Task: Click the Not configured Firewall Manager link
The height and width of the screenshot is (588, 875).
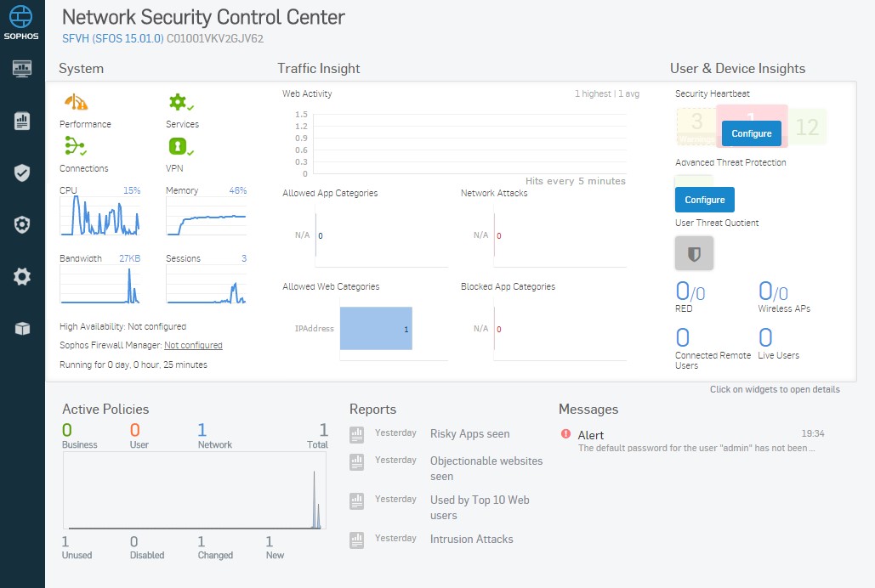Action: point(196,345)
